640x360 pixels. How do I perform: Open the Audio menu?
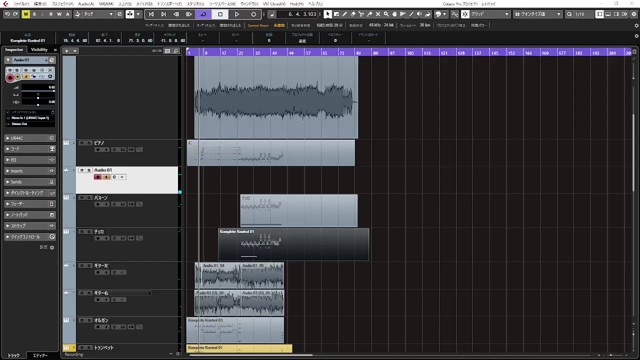[86, 4]
